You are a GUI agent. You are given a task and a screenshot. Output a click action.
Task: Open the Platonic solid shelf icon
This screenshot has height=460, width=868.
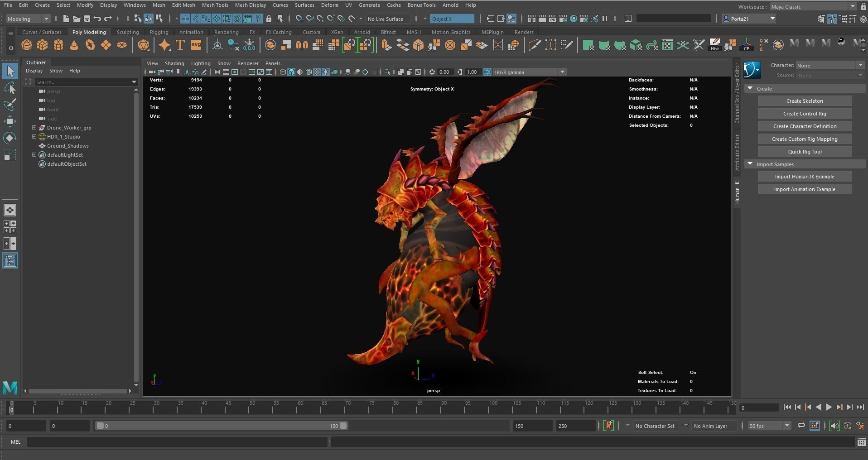[144, 45]
